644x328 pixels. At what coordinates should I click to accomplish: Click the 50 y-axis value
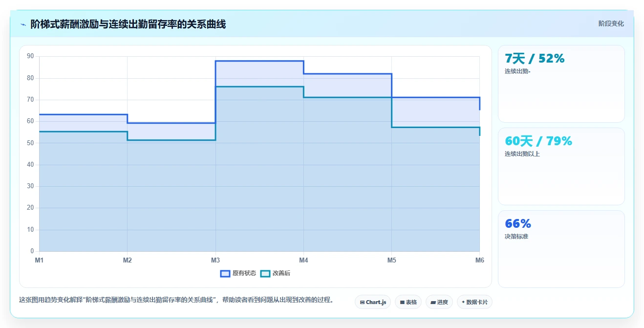(x=30, y=143)
